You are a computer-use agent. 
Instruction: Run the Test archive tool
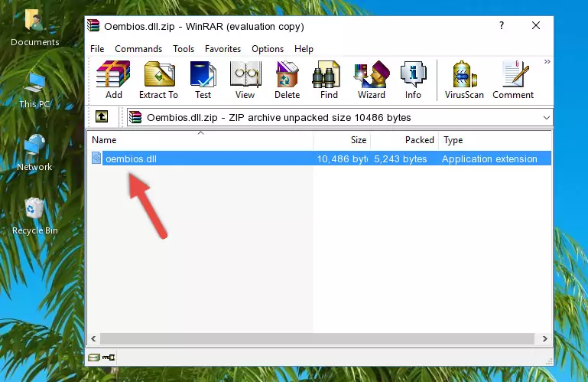(203, 80)
